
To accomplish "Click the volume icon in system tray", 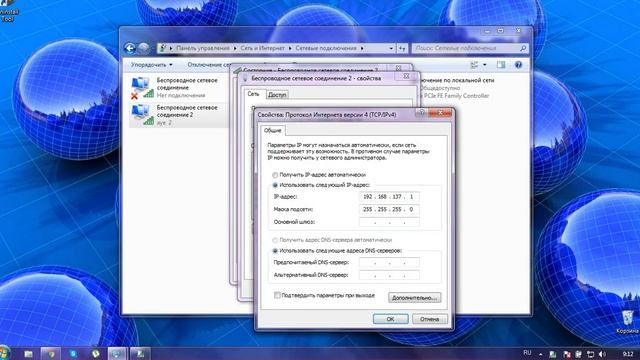I will coord(602,354).
